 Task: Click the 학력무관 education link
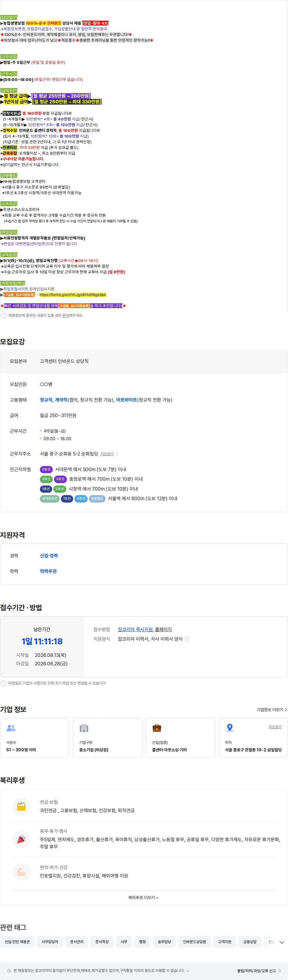(x=48, y=572)
